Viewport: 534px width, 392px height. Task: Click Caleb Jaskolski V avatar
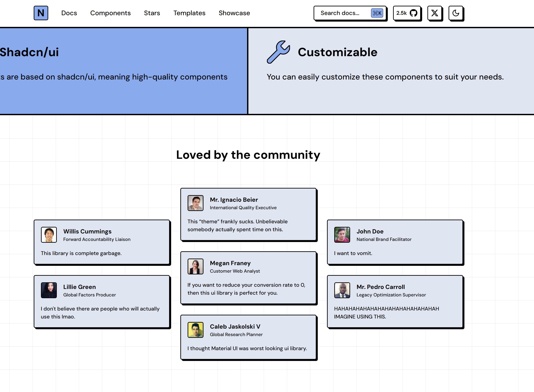(x=196, y=330)
